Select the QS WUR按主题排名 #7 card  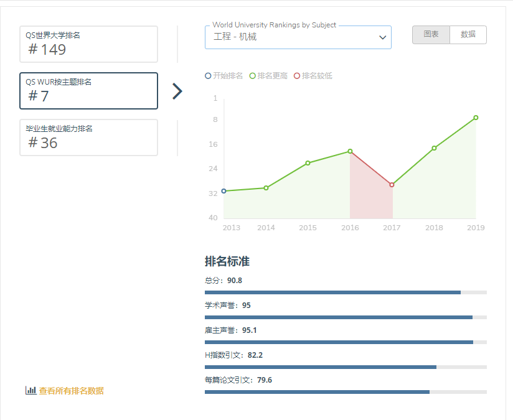(88, 91)
